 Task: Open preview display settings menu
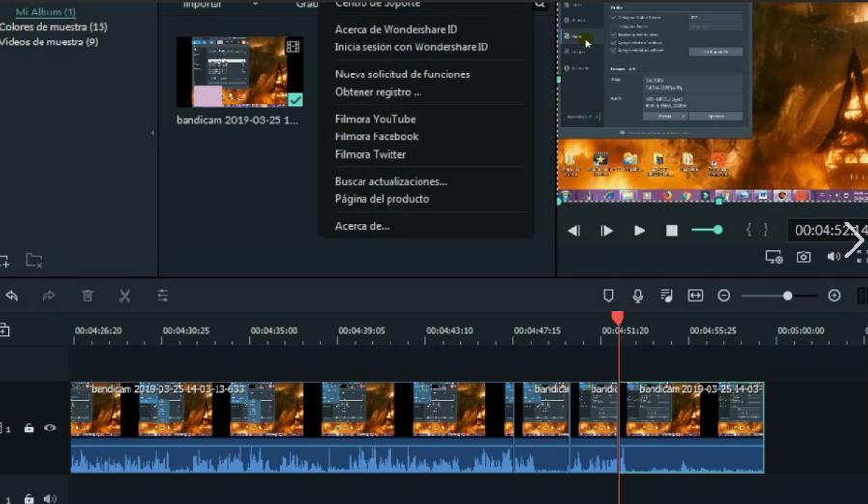point(773,257)
